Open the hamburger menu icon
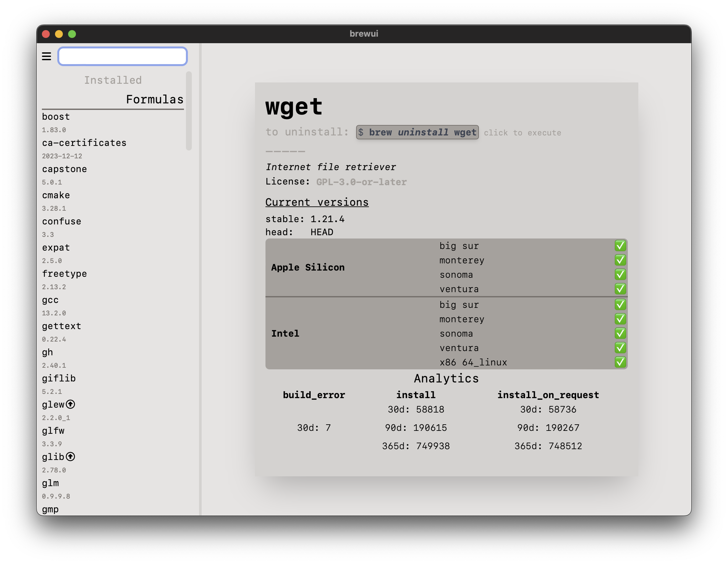 click(x=46, y=56)
